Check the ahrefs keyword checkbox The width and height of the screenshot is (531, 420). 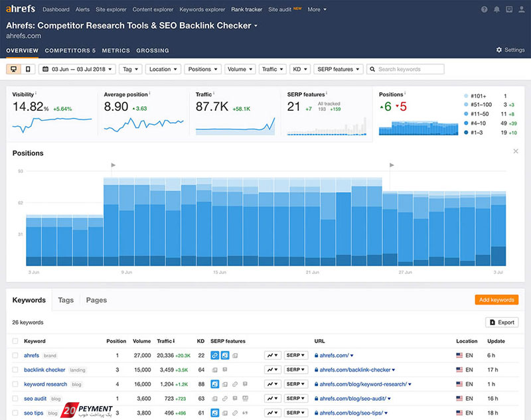click(x=15, y=356)
